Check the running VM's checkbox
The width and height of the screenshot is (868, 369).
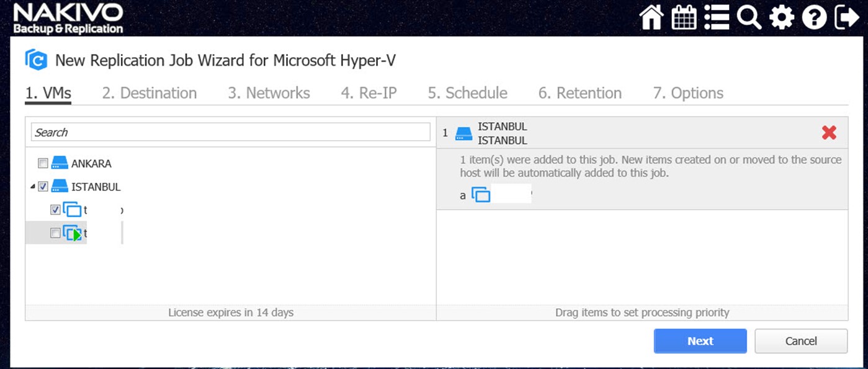[x=55, y=233]
